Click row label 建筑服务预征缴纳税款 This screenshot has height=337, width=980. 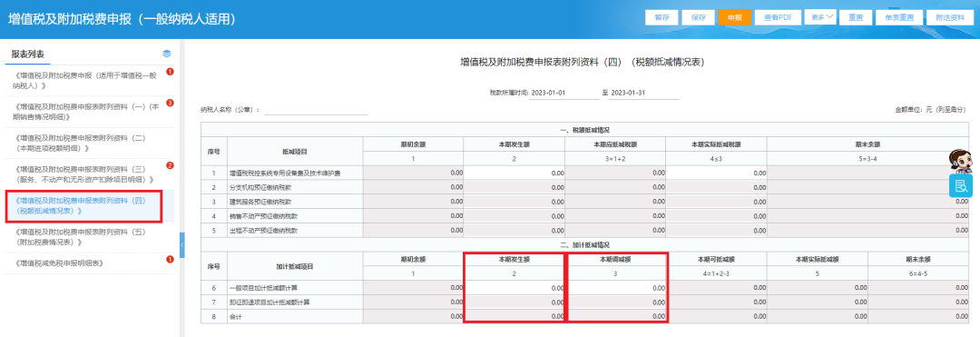pos(260,202)
